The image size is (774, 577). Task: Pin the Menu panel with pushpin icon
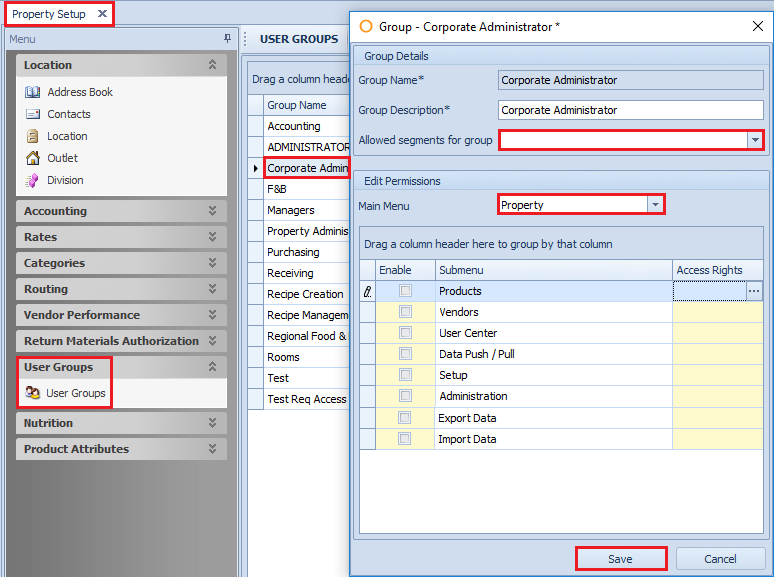[227, 39]
